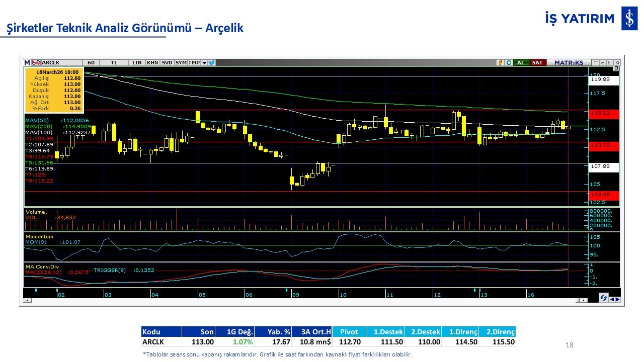Select the TMP toolbar item
Image resolution: width=644 pixels, height=362 pixels.
194,63
